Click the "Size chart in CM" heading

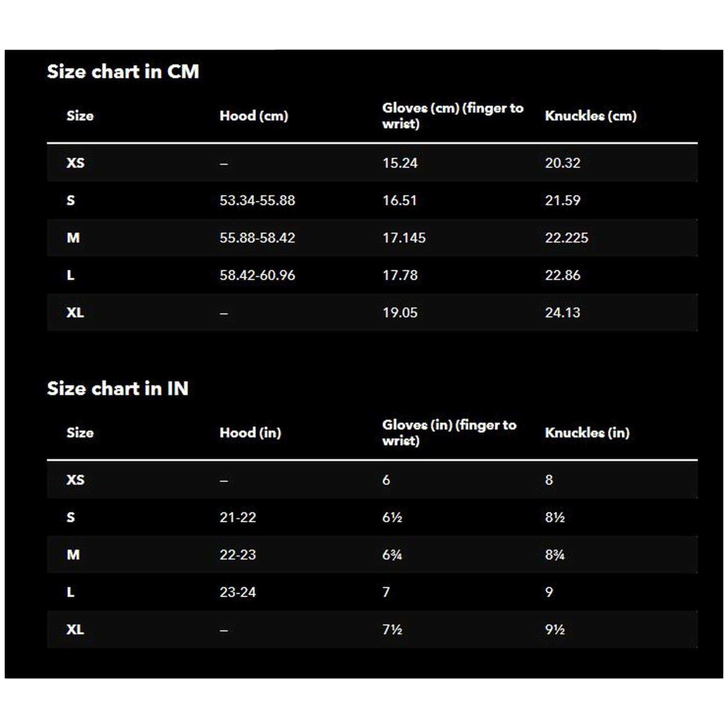coord(123,72)
